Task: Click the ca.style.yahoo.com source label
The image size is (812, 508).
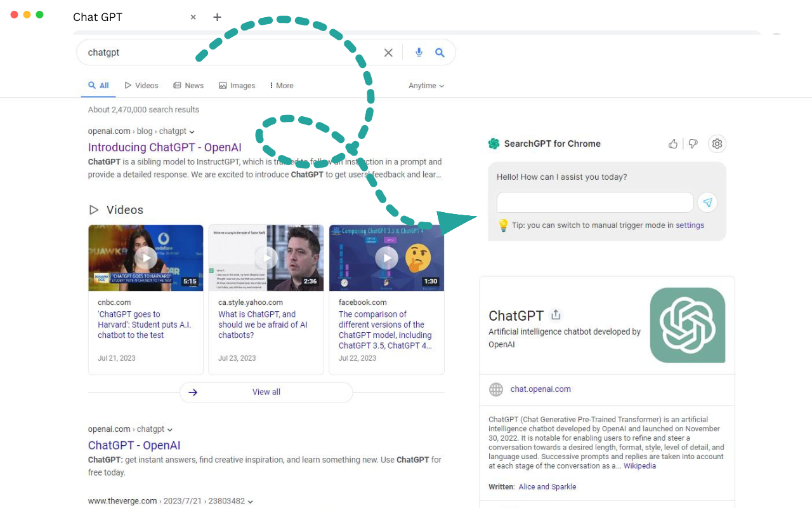Action: coord(251,302)
